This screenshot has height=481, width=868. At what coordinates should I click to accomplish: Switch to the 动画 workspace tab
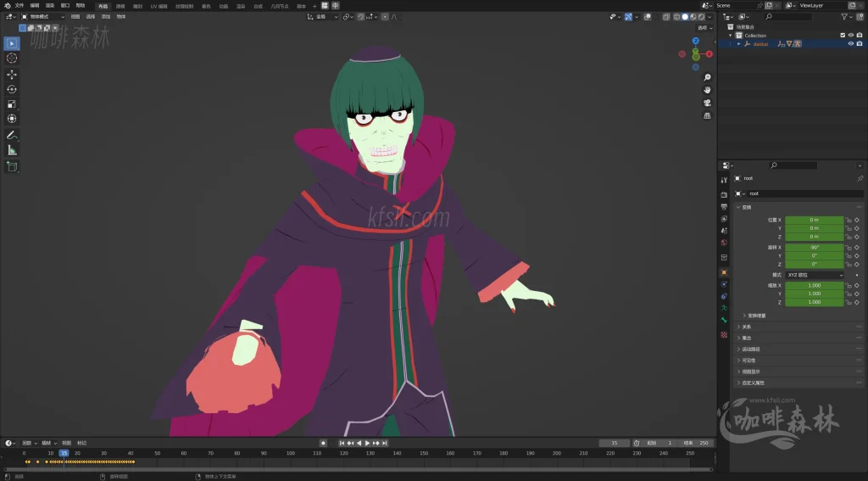click(223, 6)
